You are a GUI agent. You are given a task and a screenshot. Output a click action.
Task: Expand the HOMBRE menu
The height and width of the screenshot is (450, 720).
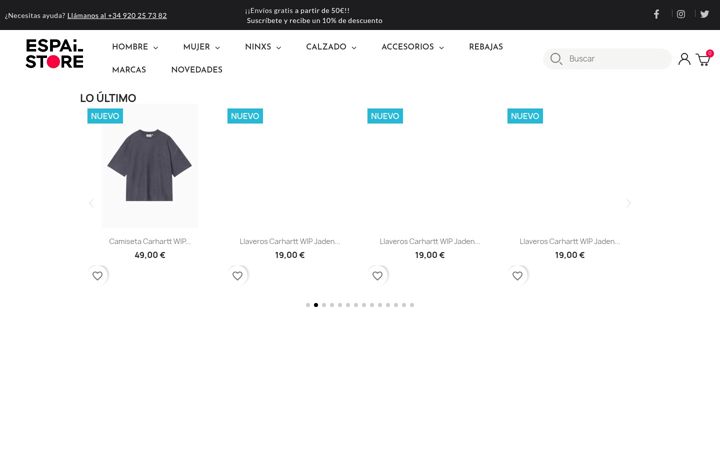click(135, 47)
